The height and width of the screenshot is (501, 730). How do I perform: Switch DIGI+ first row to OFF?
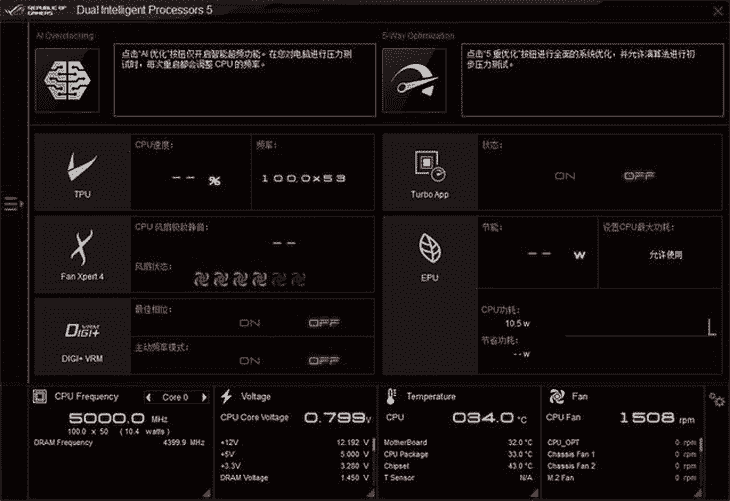coord(324,323)
